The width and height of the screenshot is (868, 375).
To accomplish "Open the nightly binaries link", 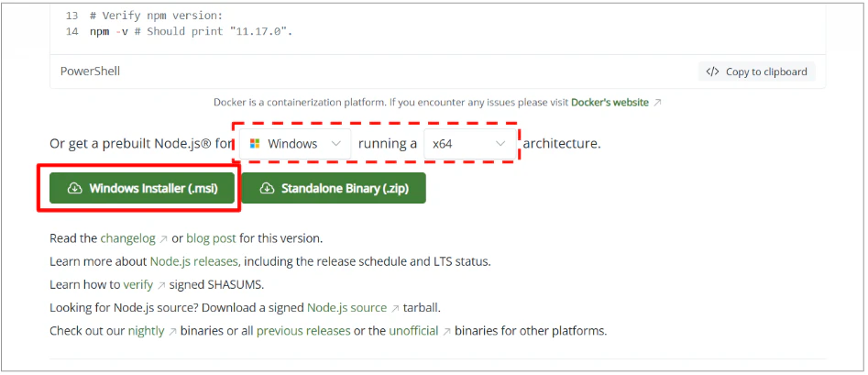I will (146, 331).
